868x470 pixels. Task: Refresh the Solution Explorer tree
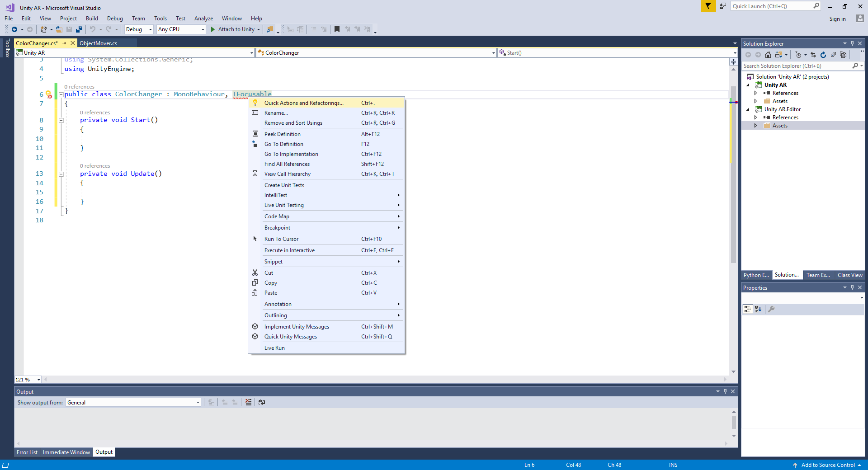(823, 55)
